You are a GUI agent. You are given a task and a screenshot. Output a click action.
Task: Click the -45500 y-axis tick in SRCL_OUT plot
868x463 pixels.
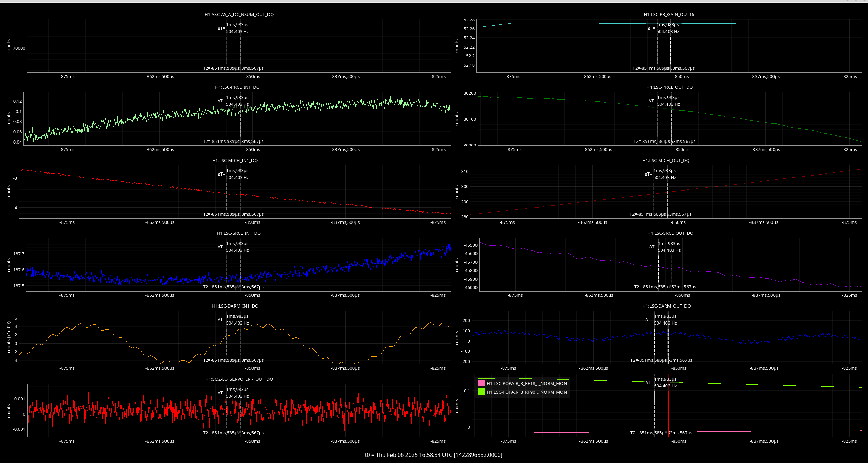470,245
